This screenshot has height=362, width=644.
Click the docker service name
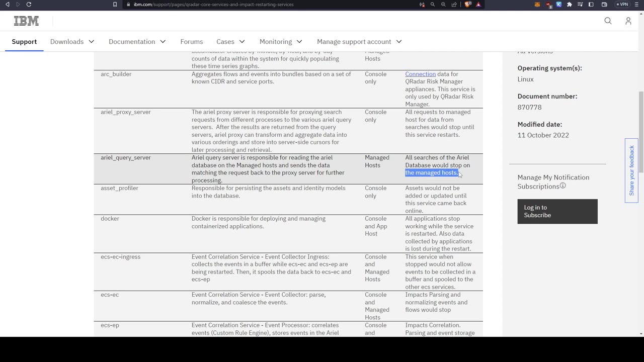pyautogui.click(x=109, y=219)
